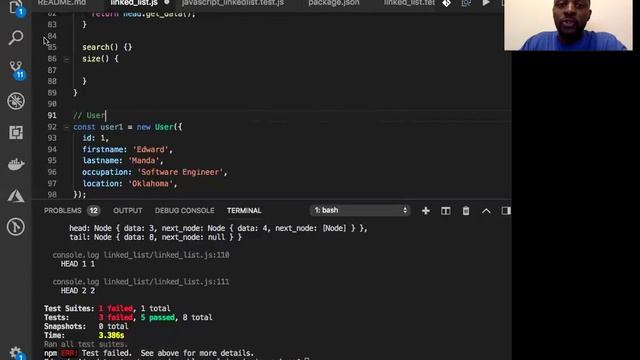
Task: Open the GitLens icon in activity bar
Action: pos(16,227)
